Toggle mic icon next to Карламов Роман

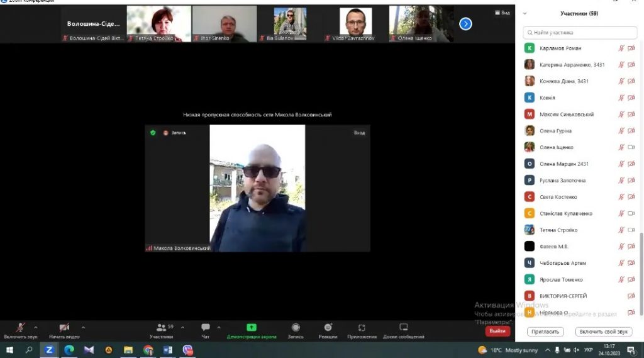click(x=621, y=48)
